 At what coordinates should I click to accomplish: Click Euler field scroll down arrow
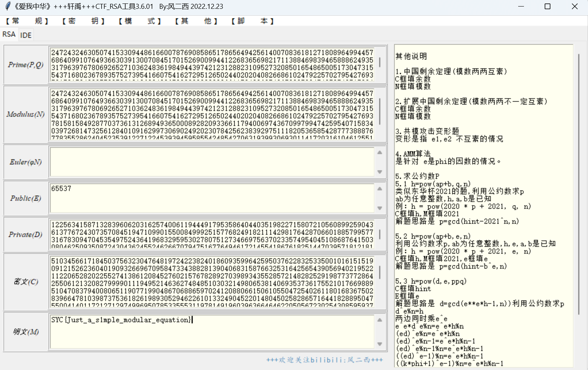(380, 172)
